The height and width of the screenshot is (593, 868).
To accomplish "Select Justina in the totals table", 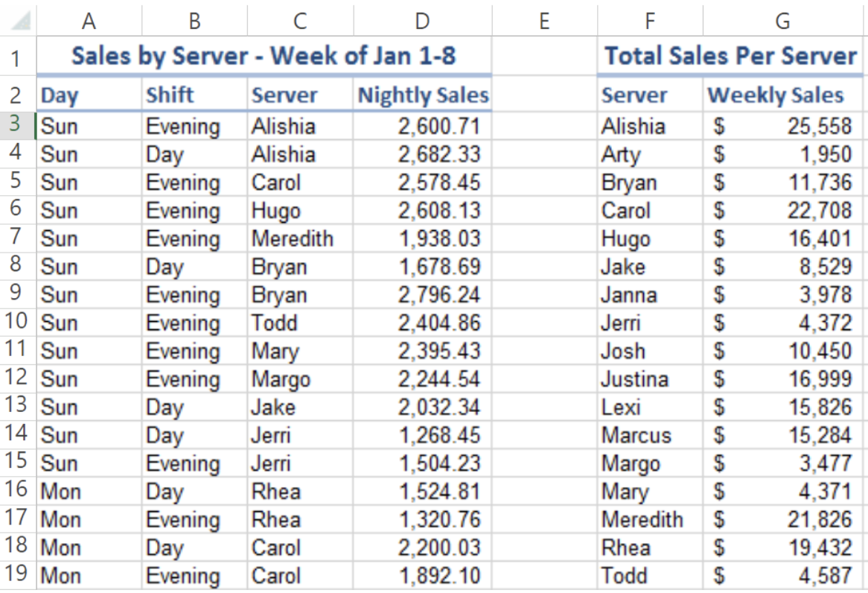I will 651,379.
